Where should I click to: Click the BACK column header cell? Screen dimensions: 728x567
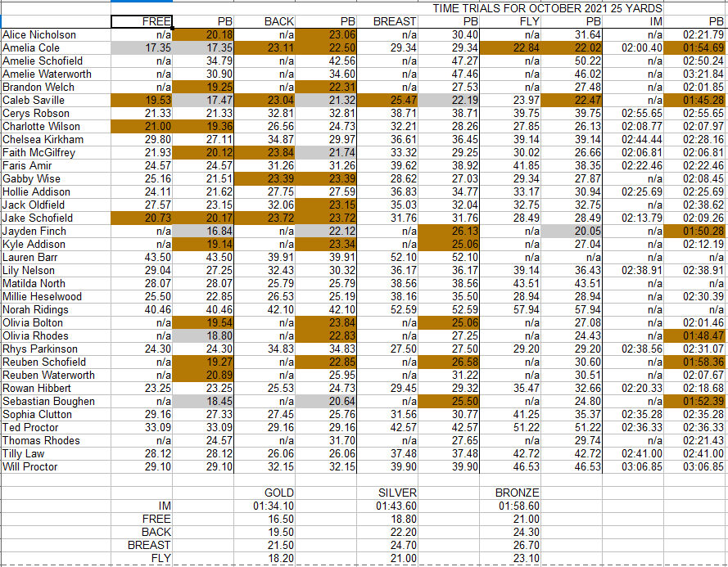pyautogui.click(x=265, y=21)
